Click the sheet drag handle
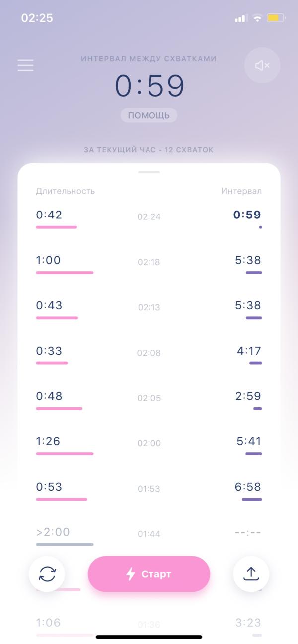The height and width of the screenshot is (644, 298). 149,172
